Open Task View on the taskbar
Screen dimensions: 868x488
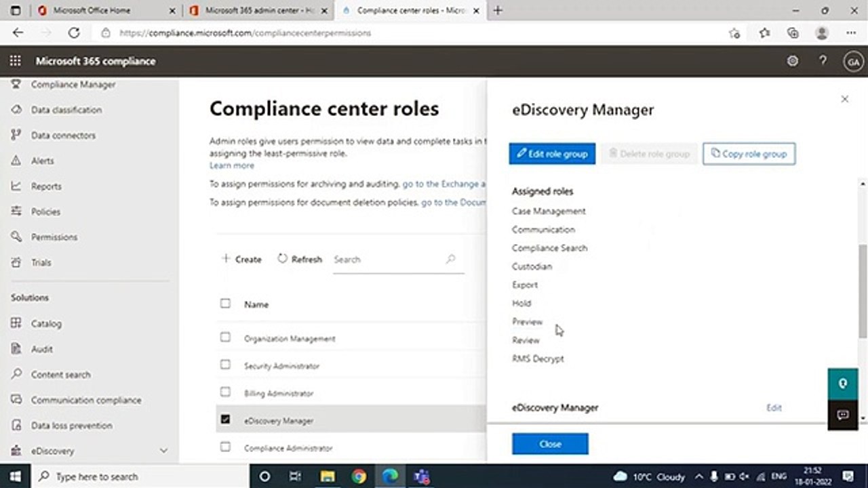coord(296,476)
